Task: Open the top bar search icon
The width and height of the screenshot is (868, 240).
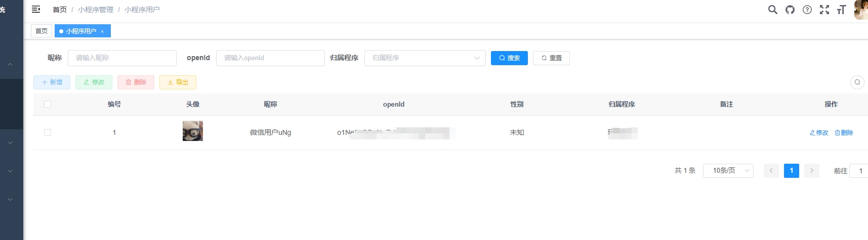Action: click(772, 10)
